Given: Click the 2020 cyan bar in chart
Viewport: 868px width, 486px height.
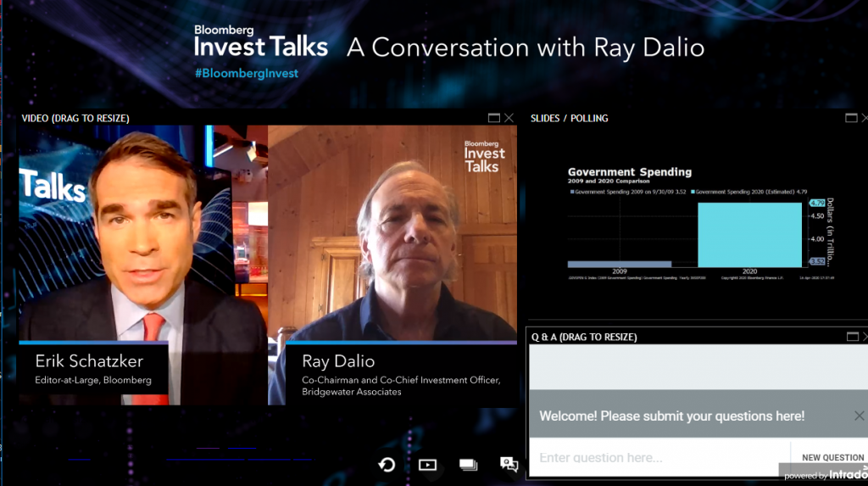Looking at the screenshot, I should [749, 235].
